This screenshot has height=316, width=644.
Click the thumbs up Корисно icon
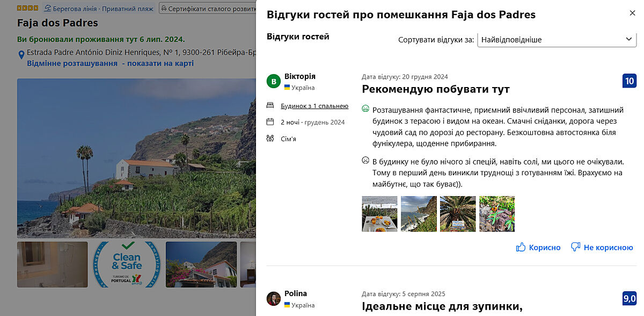tap(521, 247)
